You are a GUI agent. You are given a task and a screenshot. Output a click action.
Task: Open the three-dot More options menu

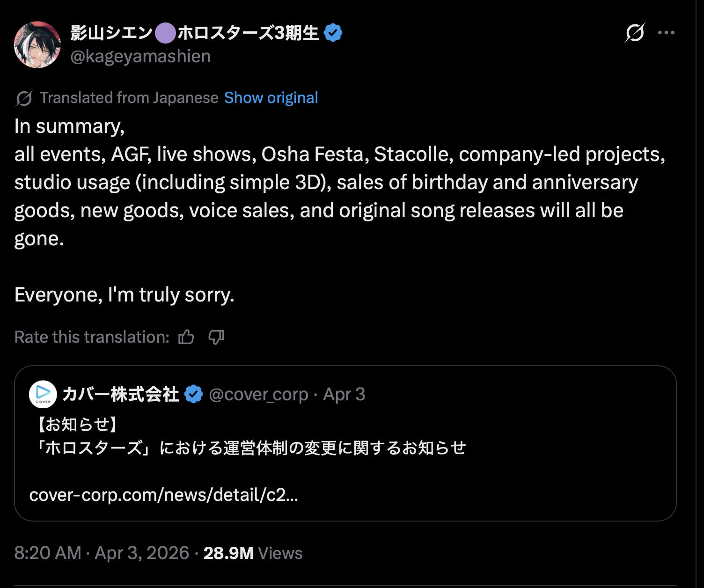tap(666, 33)
